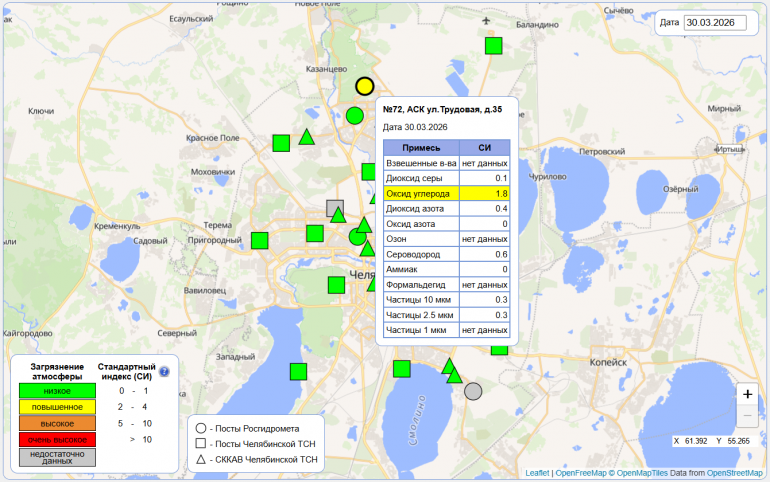Viewport: 770px width, 482px height.
Task: Click the gray square station marker
Action: point(335,208)
